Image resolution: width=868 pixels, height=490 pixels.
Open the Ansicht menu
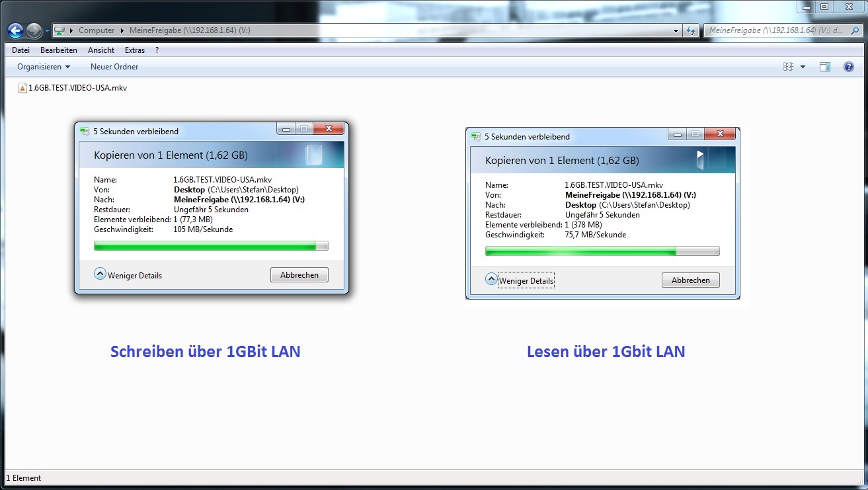[x=101, y=50]
